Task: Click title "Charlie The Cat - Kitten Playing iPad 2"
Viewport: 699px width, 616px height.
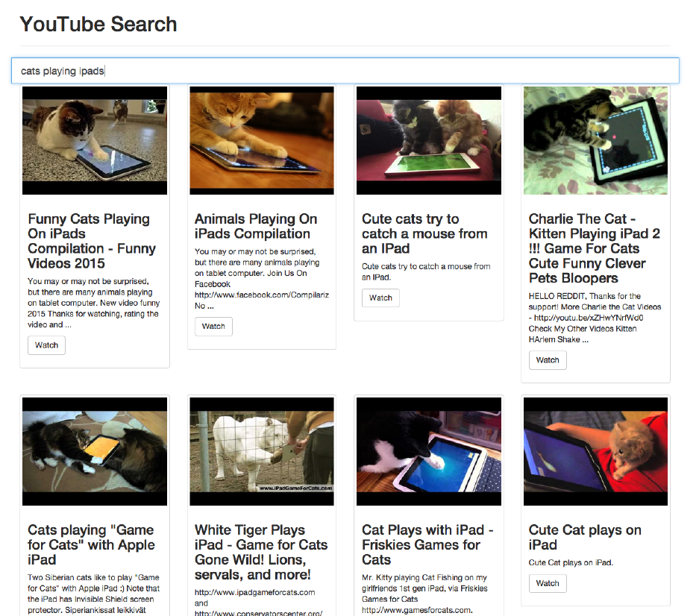Action: pos(594,248)
